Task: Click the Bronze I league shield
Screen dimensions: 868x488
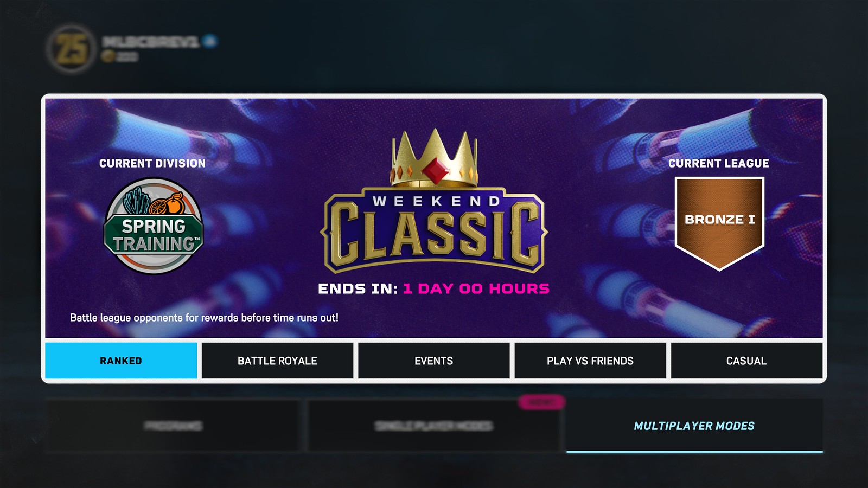Action: [719, 223]
